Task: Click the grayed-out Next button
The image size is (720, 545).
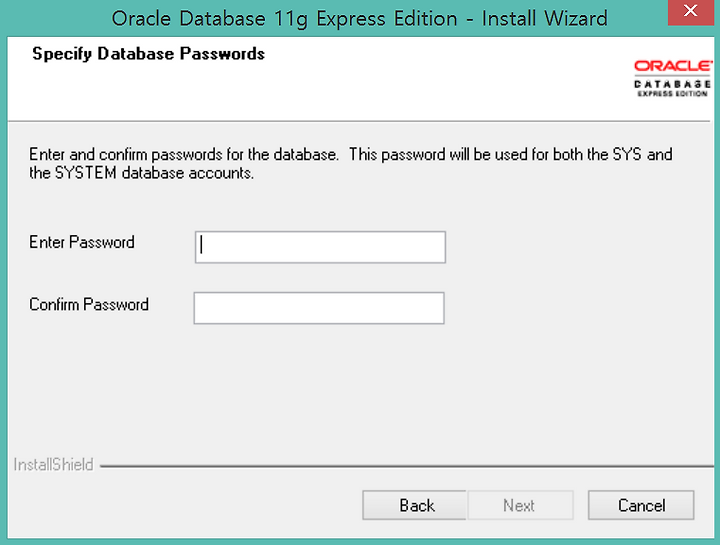Action: 520,505
